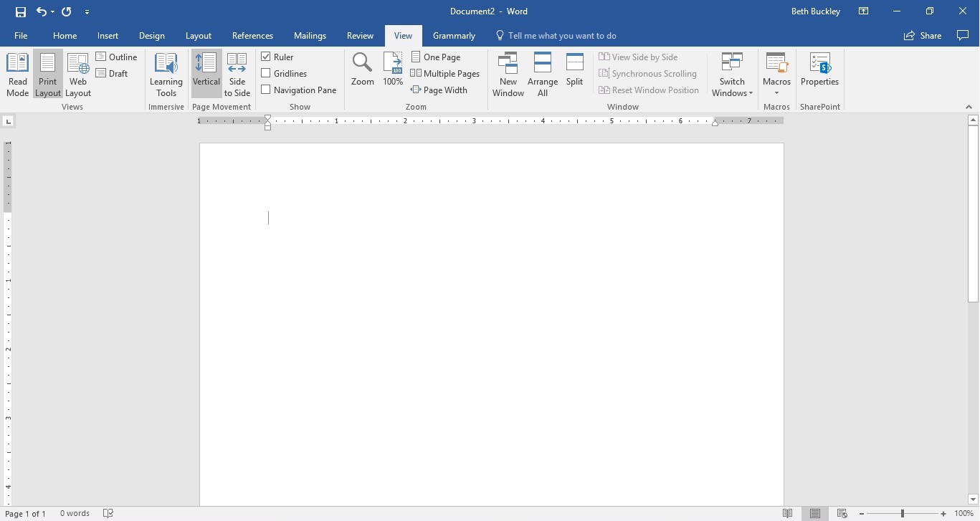Click Multiple Pages zoom option

pos(445,73)
